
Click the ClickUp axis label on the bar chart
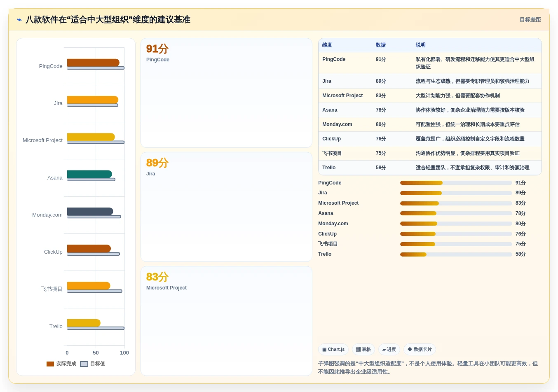pyautogui.click(x=53, y=252)
